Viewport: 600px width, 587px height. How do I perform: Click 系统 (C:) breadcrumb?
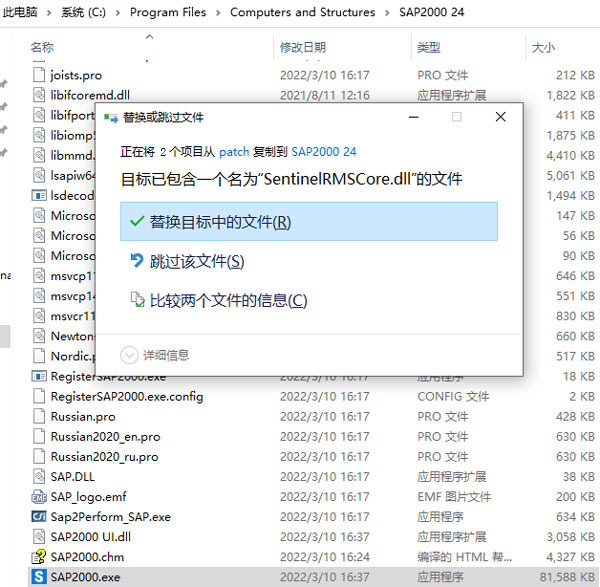tap(83, 12)
